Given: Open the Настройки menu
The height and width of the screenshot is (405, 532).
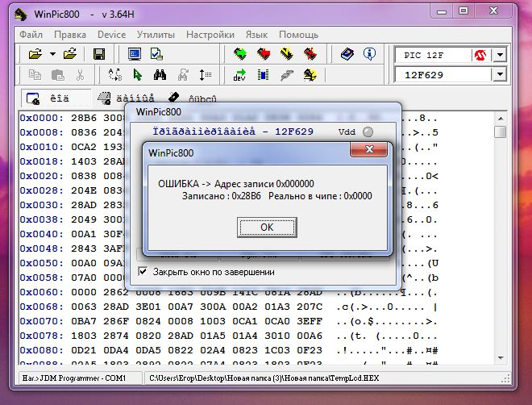Looking at the screenshot, I should click(x=210, y=35).
